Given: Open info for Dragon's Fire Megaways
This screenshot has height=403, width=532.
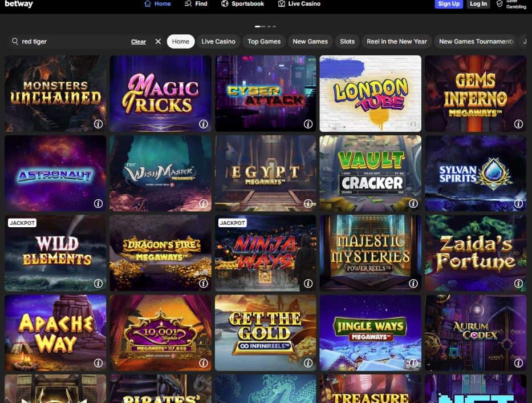Looking at the screenshot, I should [204, 283].
